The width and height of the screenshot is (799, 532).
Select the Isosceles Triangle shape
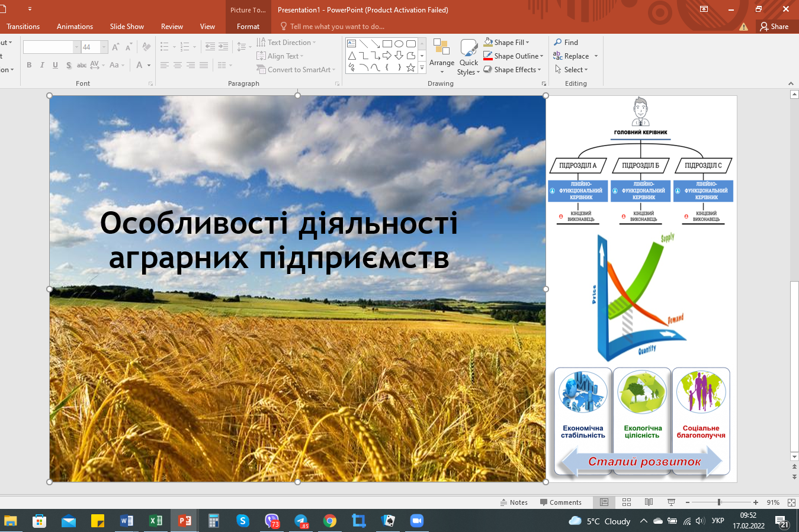351,56
